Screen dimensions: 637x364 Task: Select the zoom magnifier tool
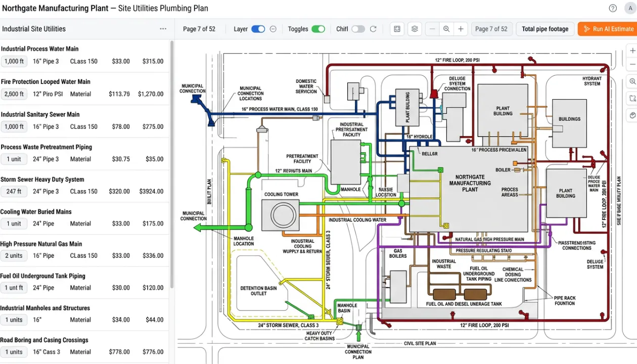[x=446, y=29]
